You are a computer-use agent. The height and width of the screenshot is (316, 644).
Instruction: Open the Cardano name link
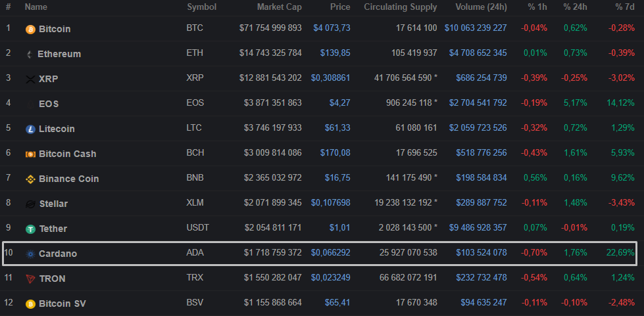58,254
